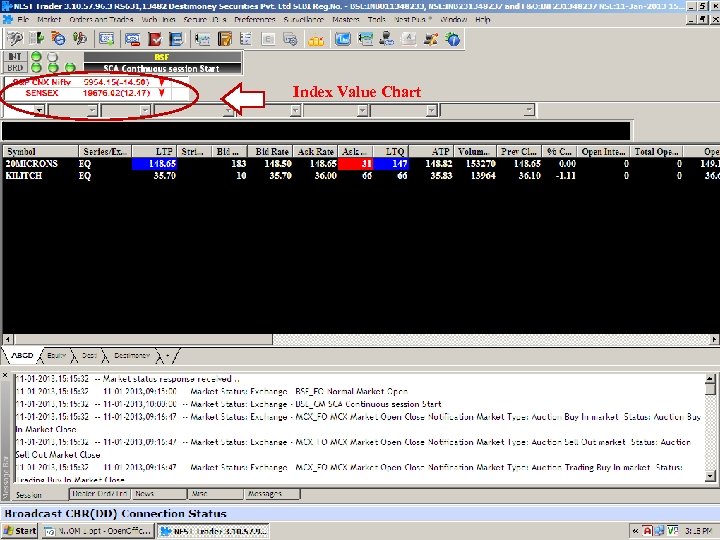Open the Masters menu

[x=346, y=20]
